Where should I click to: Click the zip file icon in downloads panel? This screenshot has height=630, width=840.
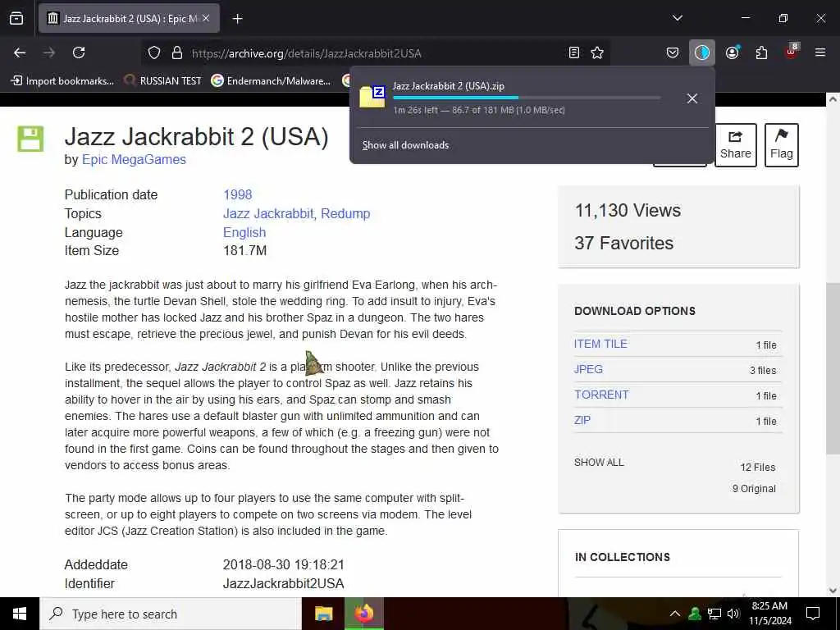372,98
